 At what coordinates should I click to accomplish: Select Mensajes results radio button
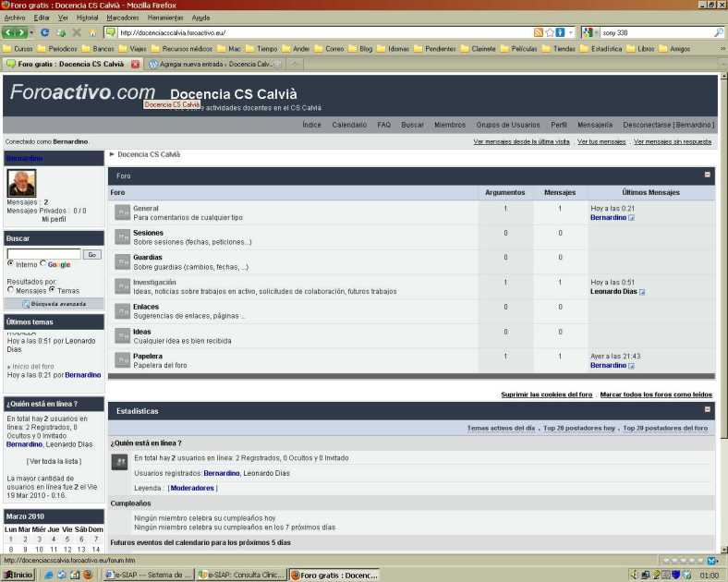pos(10,290)
